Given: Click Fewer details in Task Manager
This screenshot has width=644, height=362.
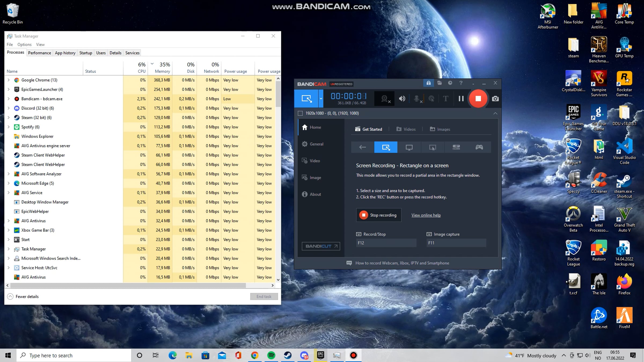Looking at the screenshot, I should (x=23, y=297).
